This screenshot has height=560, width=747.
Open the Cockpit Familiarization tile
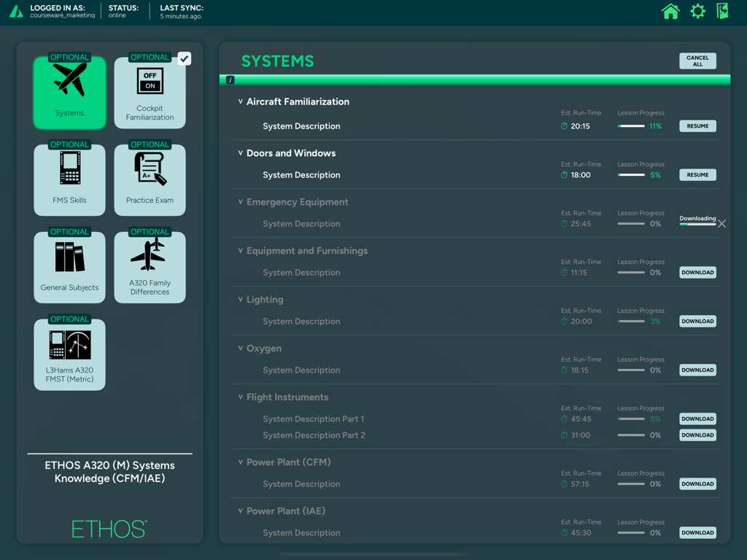[150, 93]
